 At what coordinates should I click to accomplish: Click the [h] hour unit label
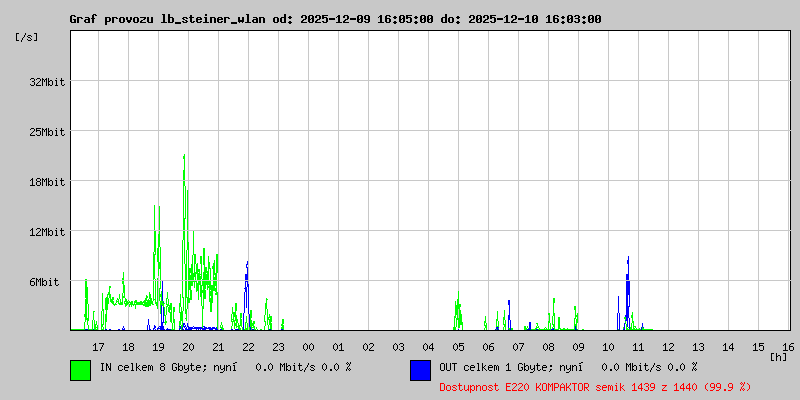(x=779, y=357)
